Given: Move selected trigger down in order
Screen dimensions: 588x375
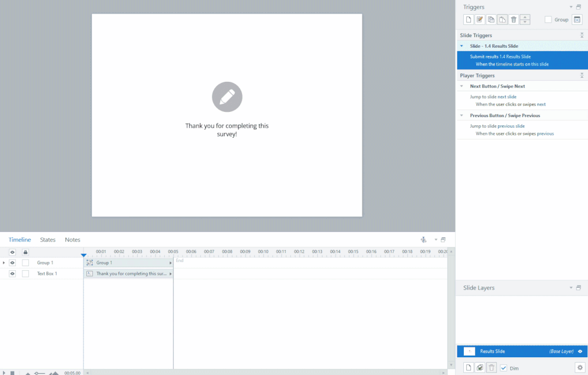Looking at the screenshot, I should (525, 22).
